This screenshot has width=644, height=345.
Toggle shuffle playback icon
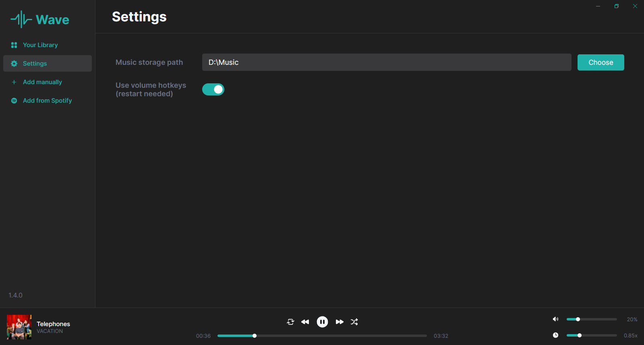354,322
